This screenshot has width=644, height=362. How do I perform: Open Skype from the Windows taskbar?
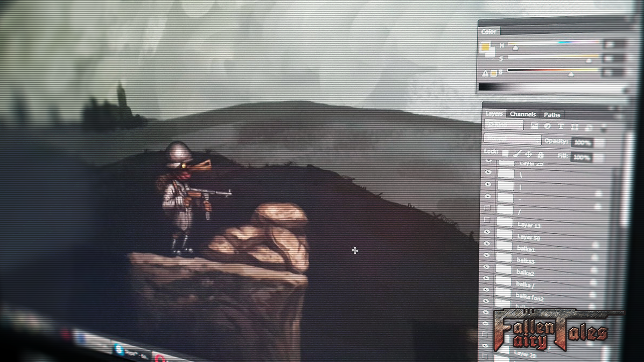pos(120,349)
